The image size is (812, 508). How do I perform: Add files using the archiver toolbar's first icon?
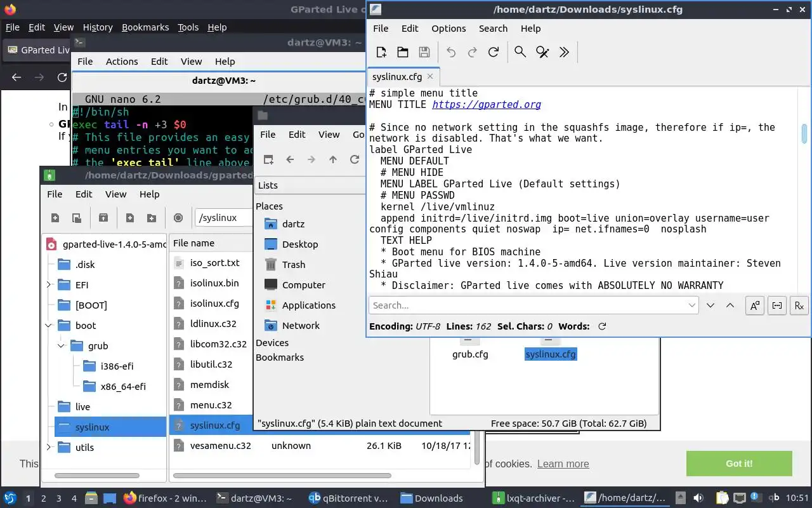[x=55, y=218]
